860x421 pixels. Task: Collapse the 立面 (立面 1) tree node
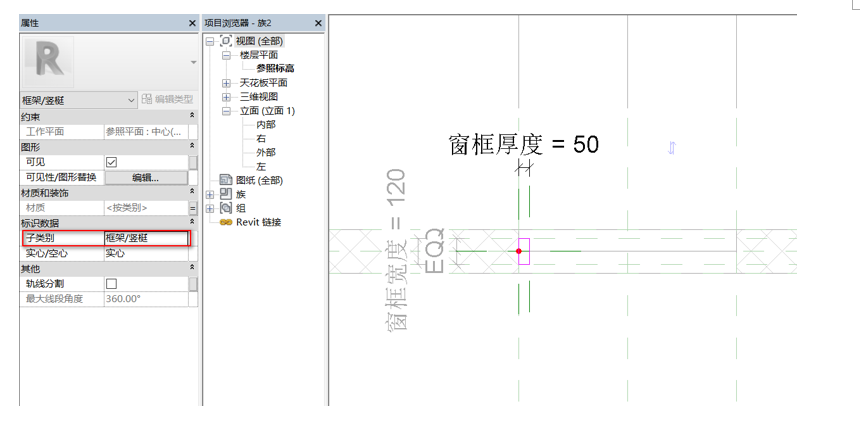[227, 111]
